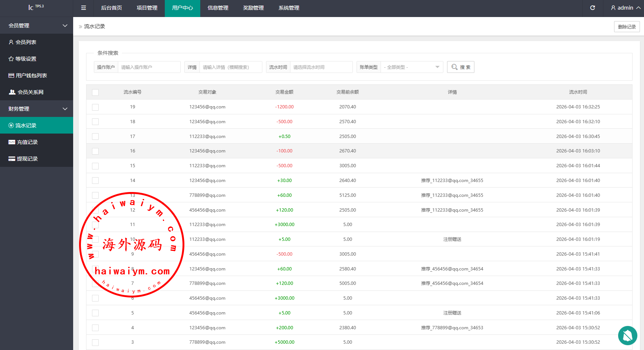Check the box for record number 19
Screen dimensions: 644x350
point(95,107)
